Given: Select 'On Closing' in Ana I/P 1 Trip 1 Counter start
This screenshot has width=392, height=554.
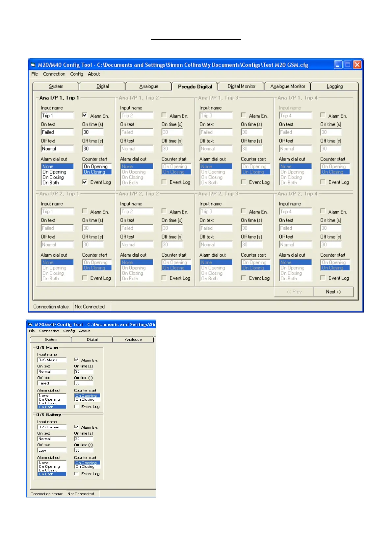Looking at the screenshot, I should [97, 172].
